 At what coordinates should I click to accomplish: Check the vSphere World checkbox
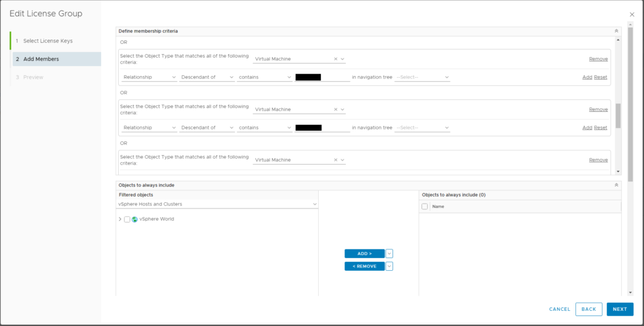tap(127, 219)
